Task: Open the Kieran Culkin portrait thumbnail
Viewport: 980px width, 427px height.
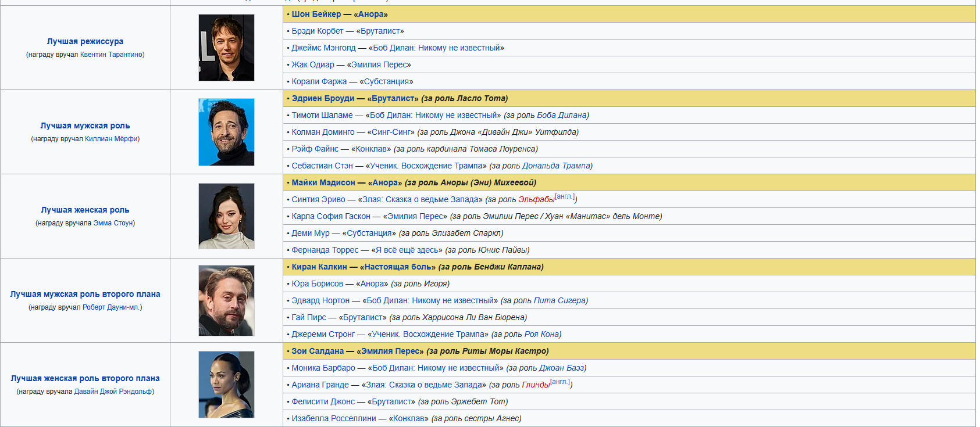Action: pyautogui.click(x=226, y=300)
